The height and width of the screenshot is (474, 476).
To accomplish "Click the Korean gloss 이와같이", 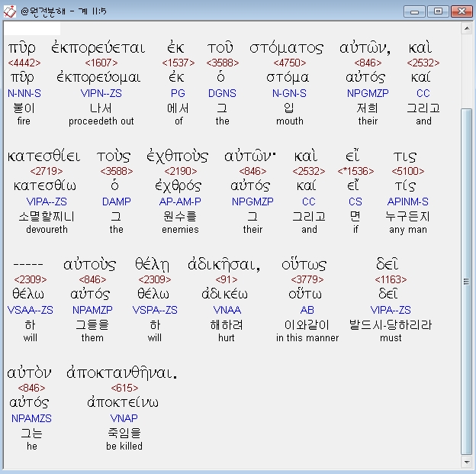I will pyautogui.click(x=307, y=325).
